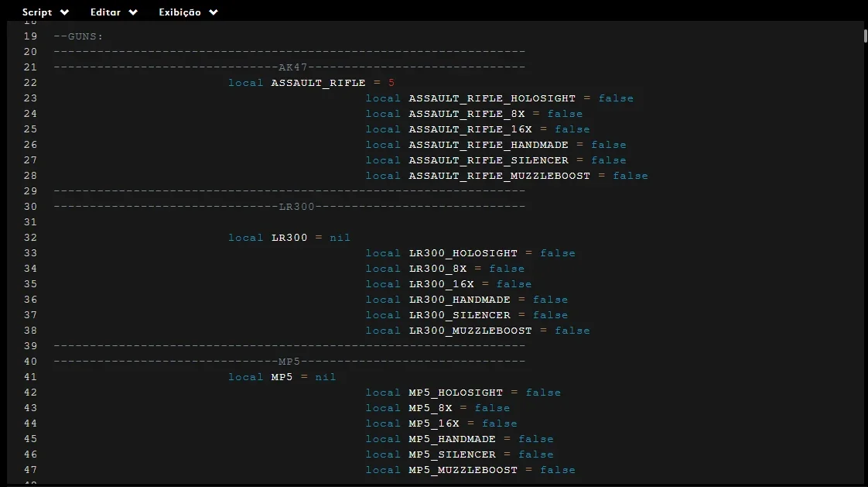The height and width of the screenshot is (487, 868).
Task: Open the Script menu
Action: click(46, 12)
